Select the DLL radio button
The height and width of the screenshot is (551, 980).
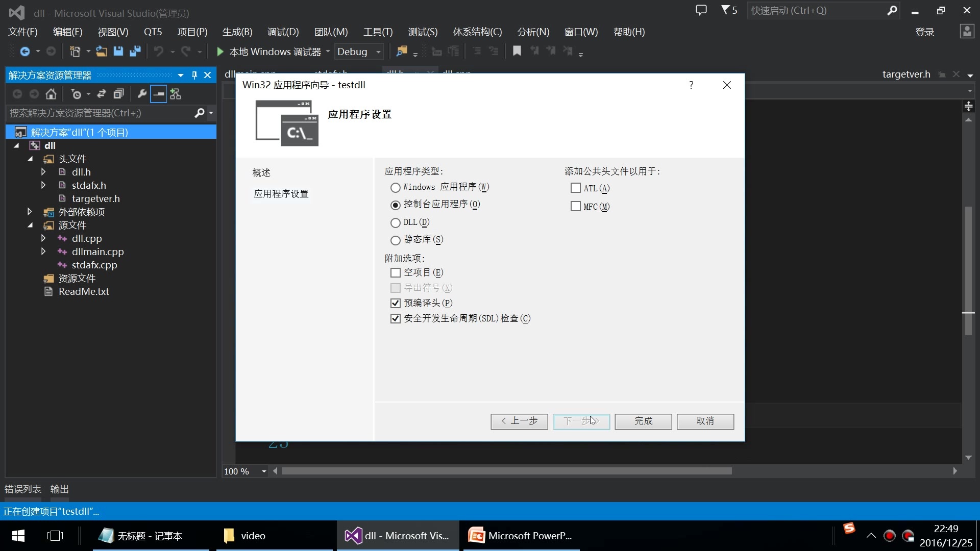tap(395, 223)
